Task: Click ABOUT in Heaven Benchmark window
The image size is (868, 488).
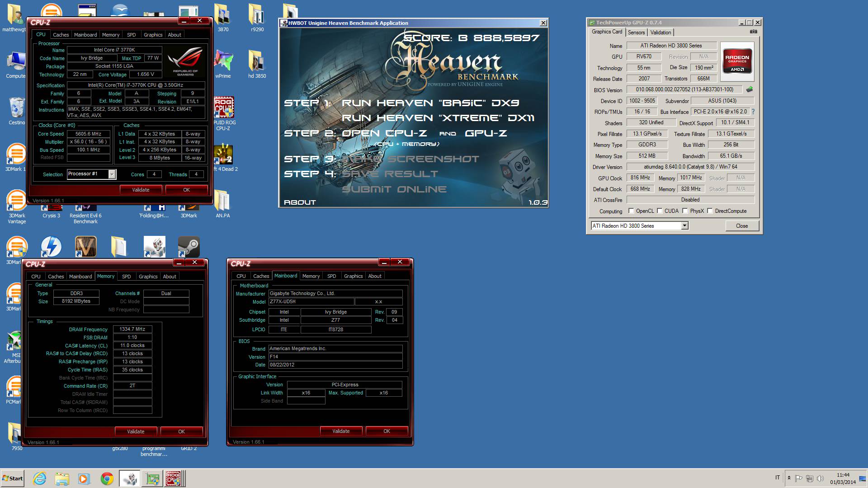Action: (x=300, y=202)
